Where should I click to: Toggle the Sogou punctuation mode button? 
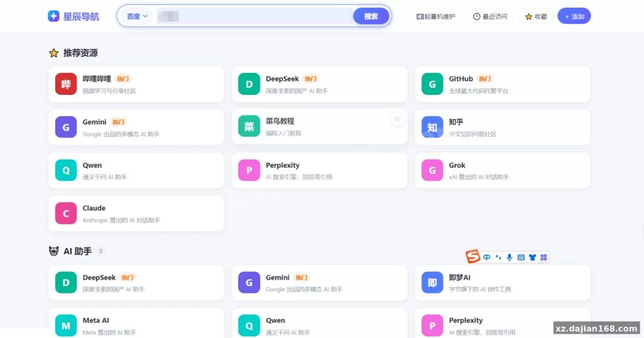498,257
